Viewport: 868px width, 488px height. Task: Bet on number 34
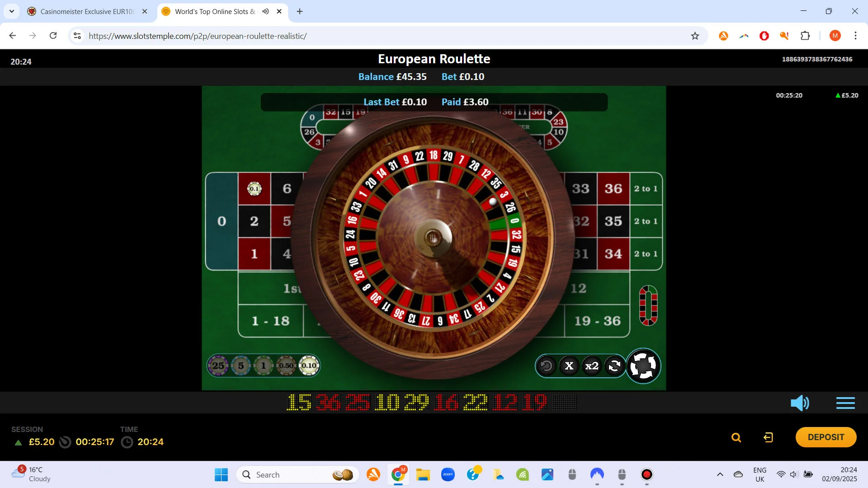613,253
